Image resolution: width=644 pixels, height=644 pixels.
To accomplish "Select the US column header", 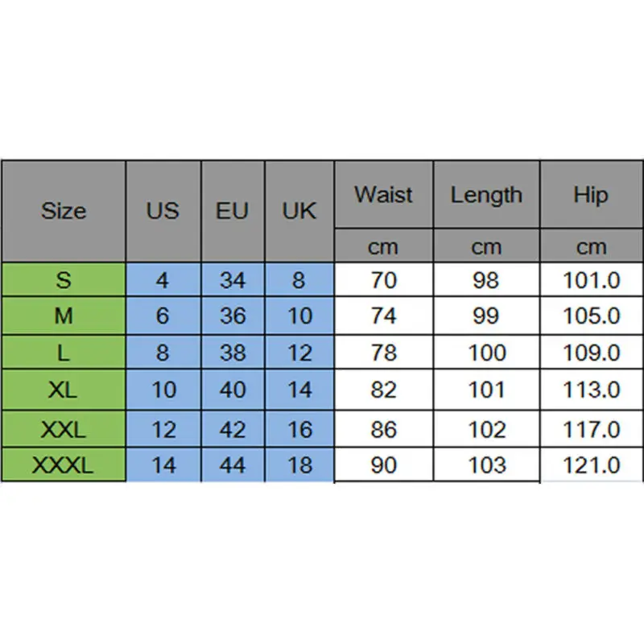I will [x=163, y=211].
